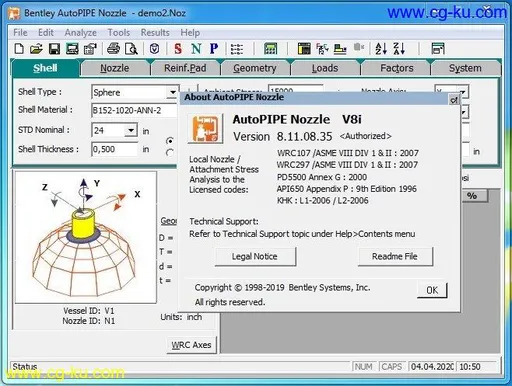
Task: Click the sort ascending A-Z icon
Action: point(381,49)
